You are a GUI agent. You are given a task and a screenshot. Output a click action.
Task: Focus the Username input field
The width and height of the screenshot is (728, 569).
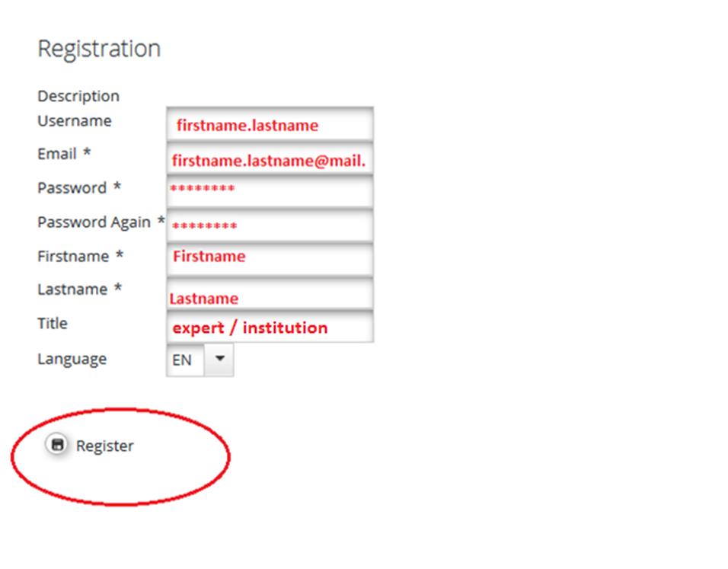(270, 124)
